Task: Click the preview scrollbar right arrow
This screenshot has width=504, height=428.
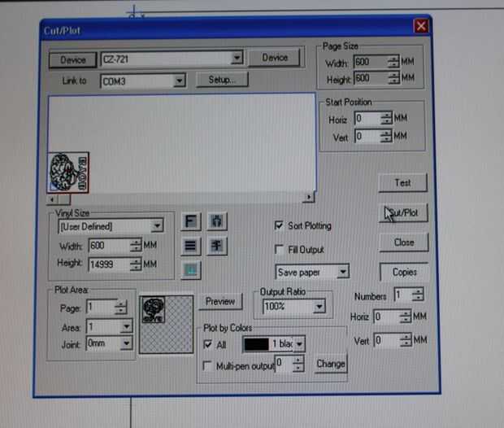Action: tap(309, 197)
